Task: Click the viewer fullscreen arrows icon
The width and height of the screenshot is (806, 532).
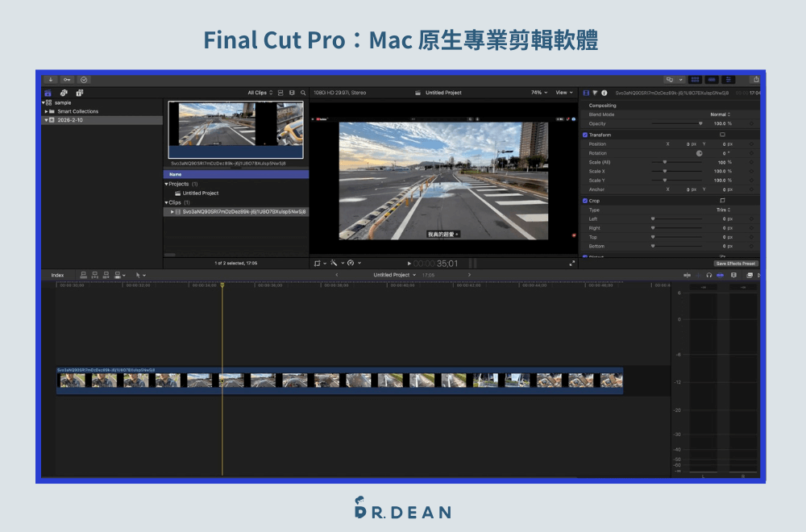Action: point(571,264)
